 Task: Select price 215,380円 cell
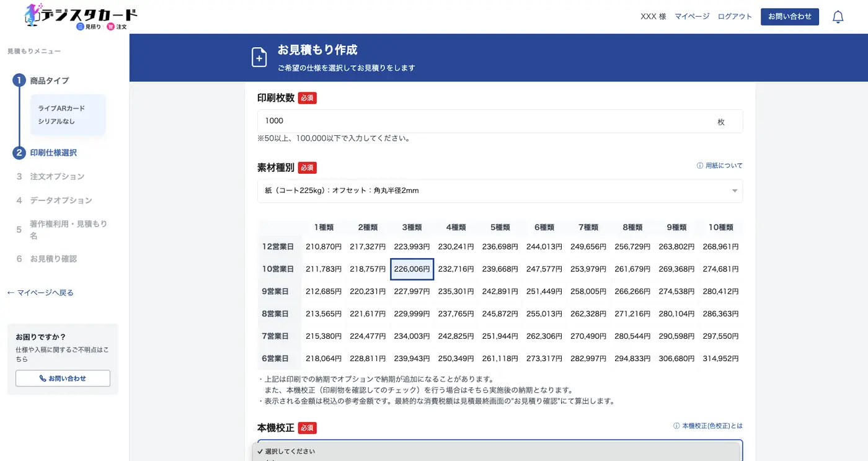click(x=324, y=336)
